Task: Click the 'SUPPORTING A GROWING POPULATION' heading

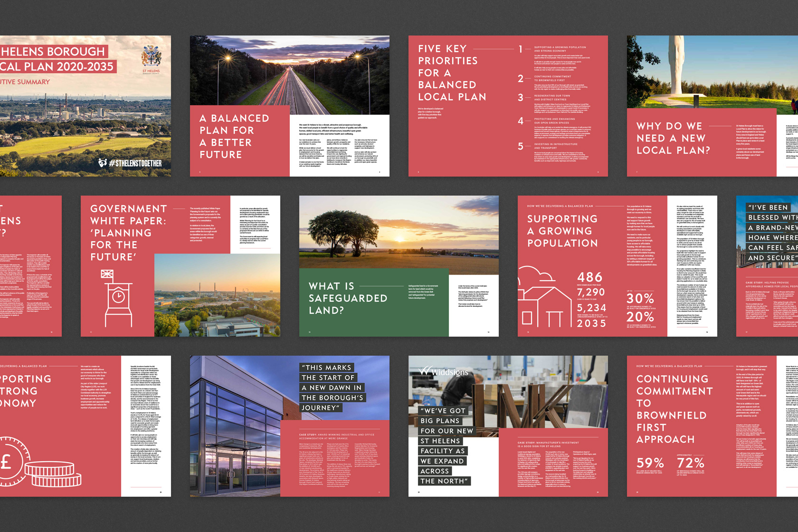Action: pyautogui.click(x=562, y=231)
